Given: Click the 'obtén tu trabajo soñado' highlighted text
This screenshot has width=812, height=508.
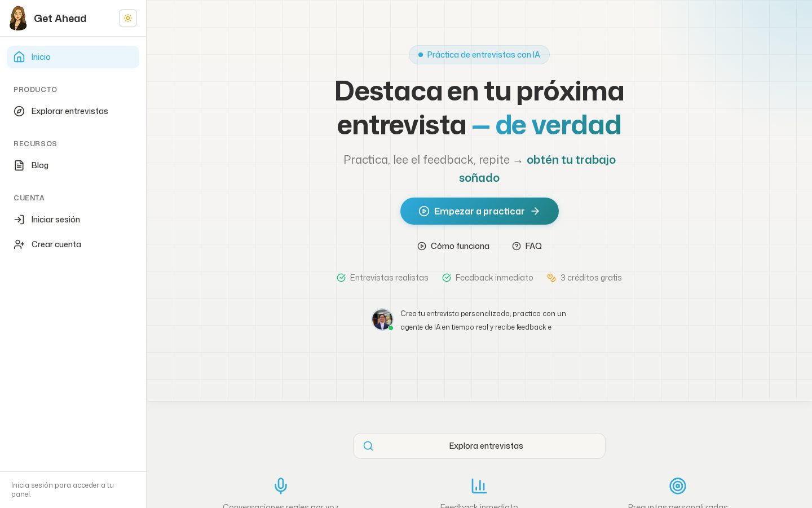Looking at the screenshot, I should pos(537,169).
